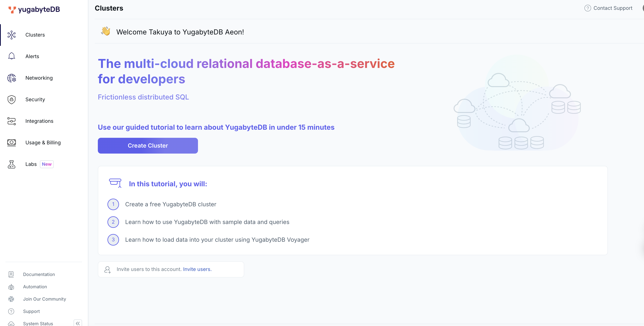Click the 'Frictionless distributed SQL' subtitle
This screenshot has height=326, width=644.
[x=143, y=97]
